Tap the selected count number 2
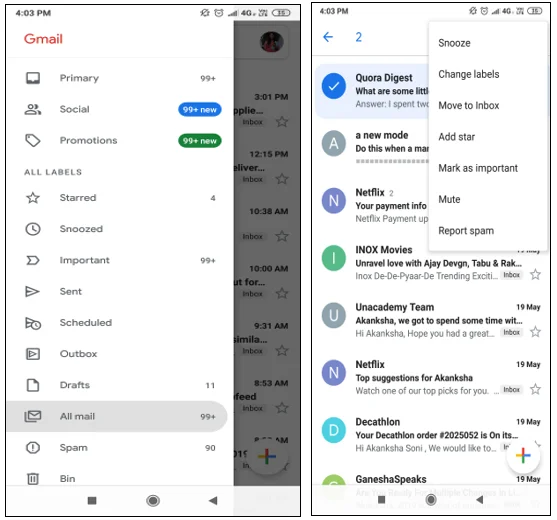557x520 pixels. pos(358,37)
